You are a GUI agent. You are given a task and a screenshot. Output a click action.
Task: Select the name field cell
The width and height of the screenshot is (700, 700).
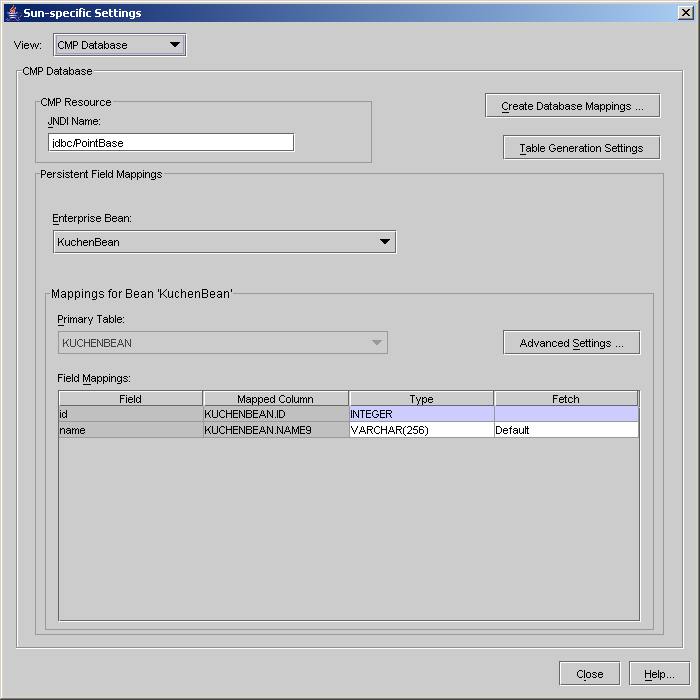pos(131,430)
